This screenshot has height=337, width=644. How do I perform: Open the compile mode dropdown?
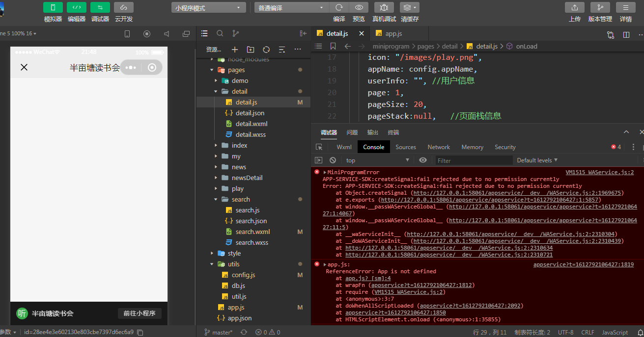coord(292,8)
